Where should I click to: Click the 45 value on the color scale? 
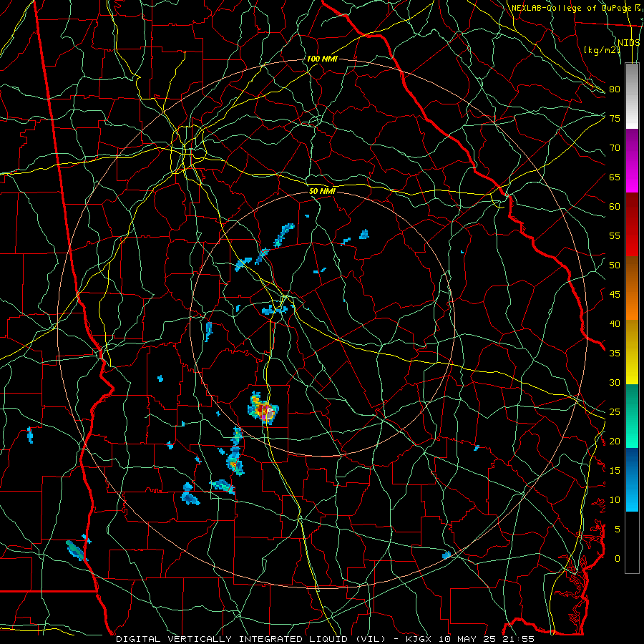[x=615, y=295]
